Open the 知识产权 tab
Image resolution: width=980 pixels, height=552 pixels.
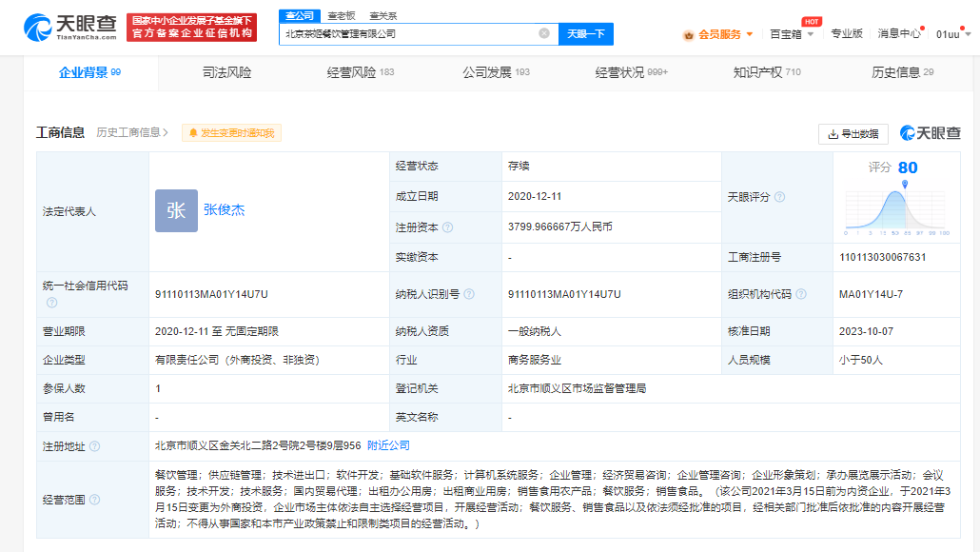point(767,72)
